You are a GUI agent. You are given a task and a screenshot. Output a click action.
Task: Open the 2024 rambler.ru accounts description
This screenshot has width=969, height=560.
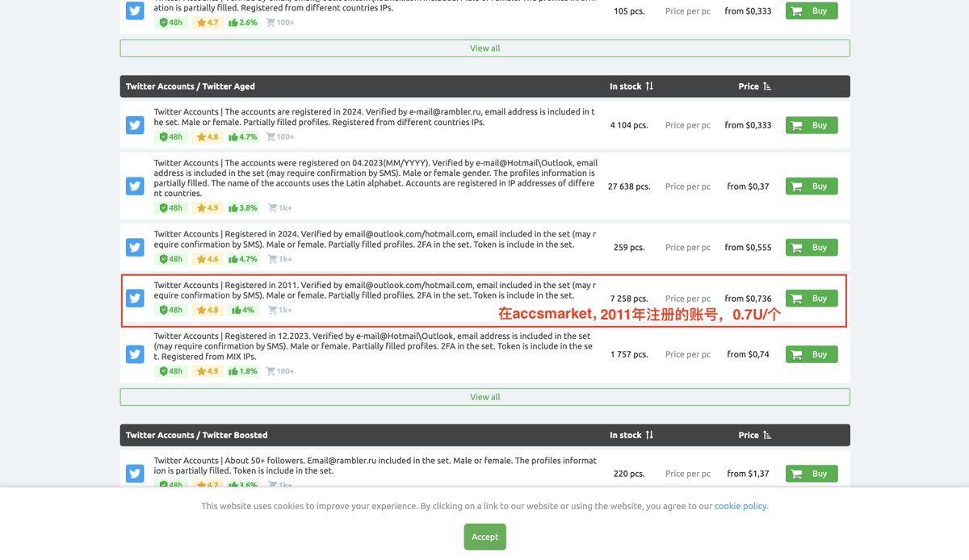(375, 117)
